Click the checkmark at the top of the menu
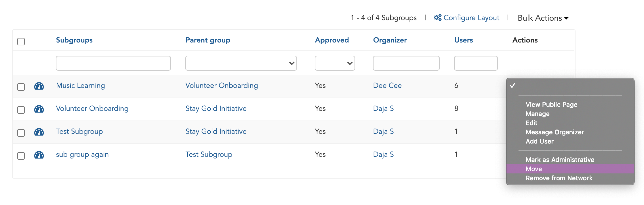The height and width of the screenshot is (205, 644). point(513,85)
